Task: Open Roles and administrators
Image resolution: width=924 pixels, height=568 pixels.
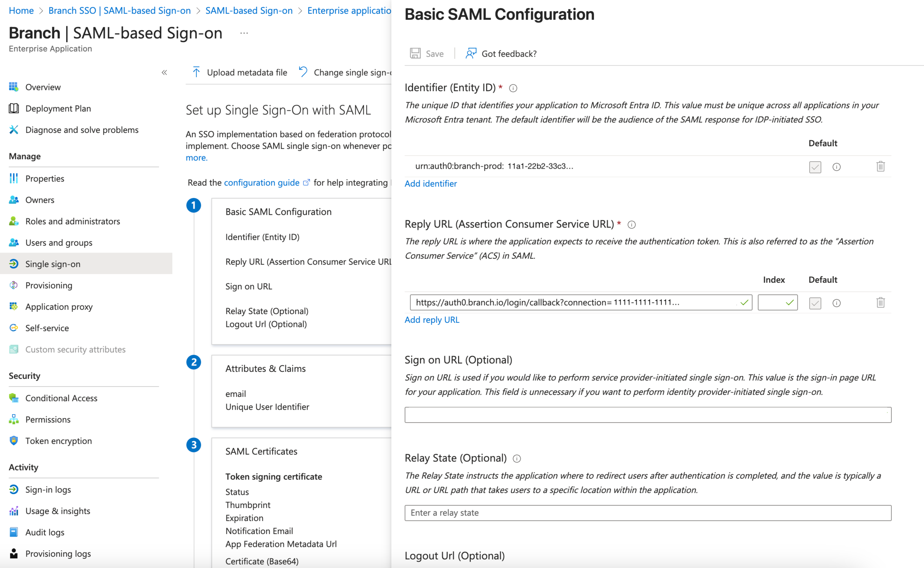Action: point(72,221)
